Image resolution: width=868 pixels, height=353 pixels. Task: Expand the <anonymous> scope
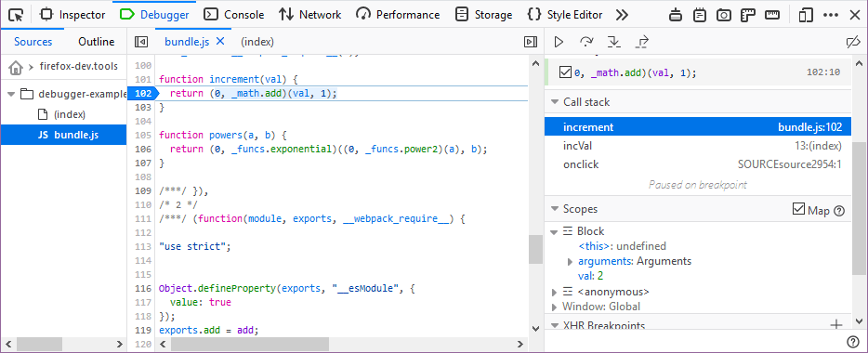[x=554, y=292]
